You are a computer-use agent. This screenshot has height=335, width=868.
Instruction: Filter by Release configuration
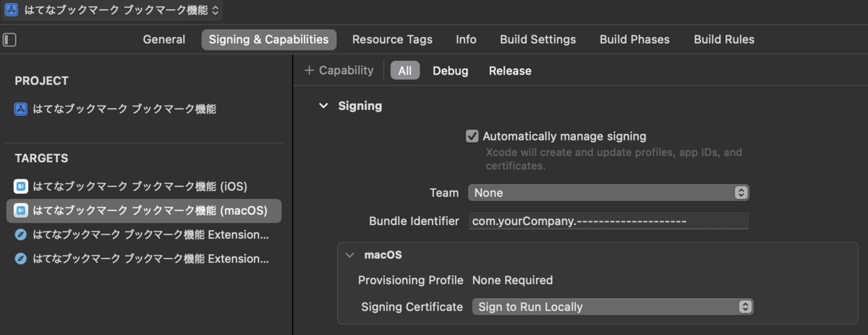point(510,71)
